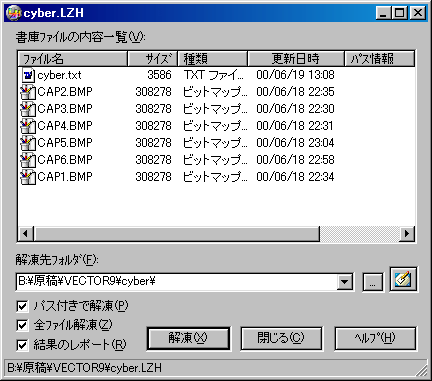Click the CAP6.BMP bitmap file icon
The width and height of the screenshot is (432, 381).
coord(28,160)
